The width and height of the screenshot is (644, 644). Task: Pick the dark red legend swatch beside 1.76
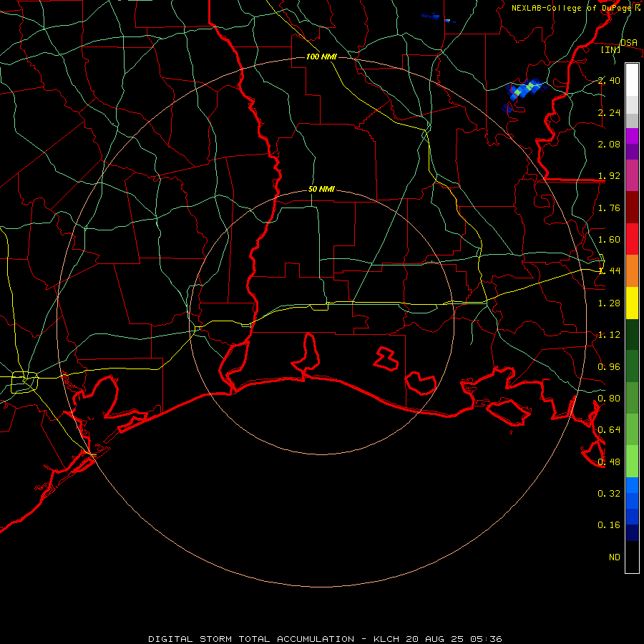click(632, 208)
